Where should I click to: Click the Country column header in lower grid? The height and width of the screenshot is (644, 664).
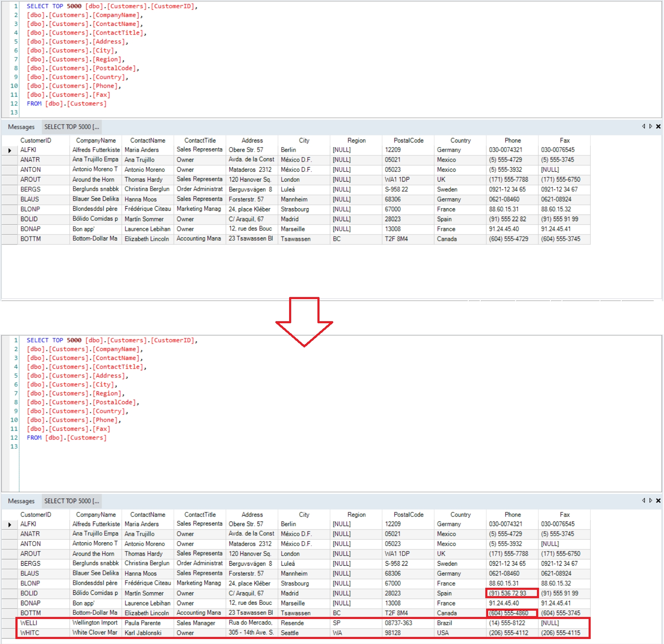(x=460, y=514)
